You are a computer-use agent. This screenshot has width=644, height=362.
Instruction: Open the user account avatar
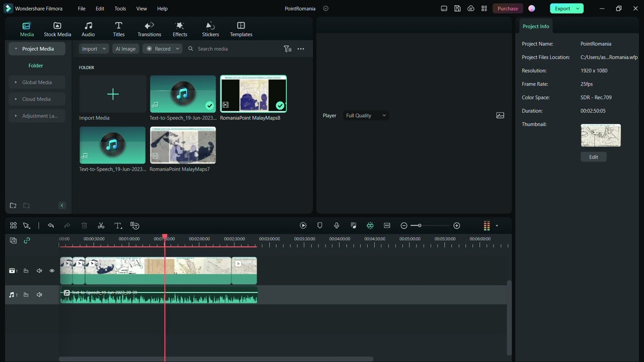[532, 9]
